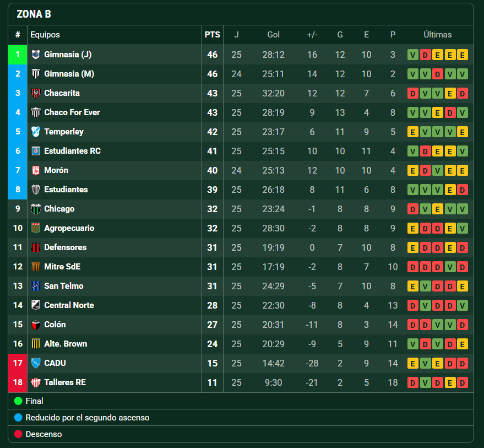Click the red Descenso legend dot
This screenshot has width=484, height=448.
tap(18, 434)
